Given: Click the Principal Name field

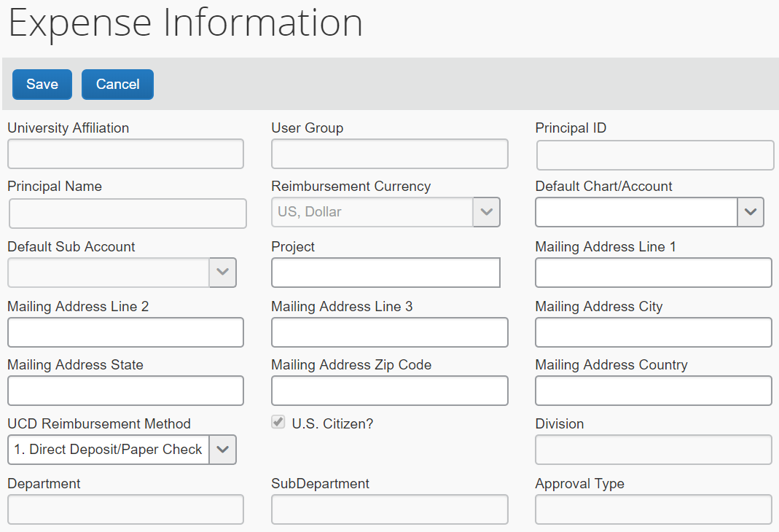Looking at the screenshot, I should pyautogui.click(x=128, y=214).
